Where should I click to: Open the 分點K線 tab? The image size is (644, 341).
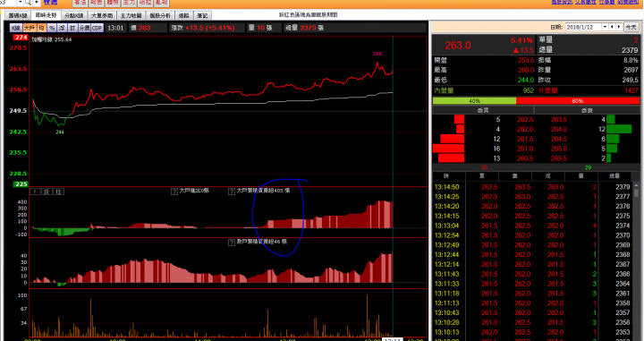coord(74,15)
